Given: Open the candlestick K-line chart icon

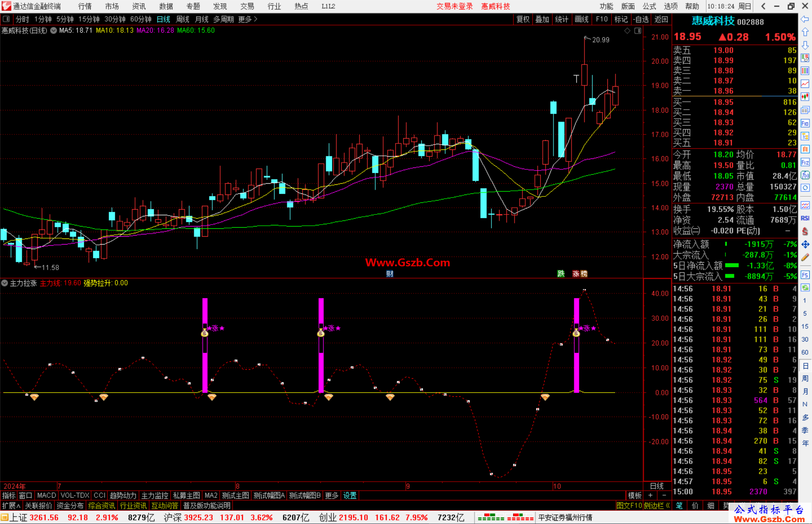Looking at the screenshot, I should [805, 97].
